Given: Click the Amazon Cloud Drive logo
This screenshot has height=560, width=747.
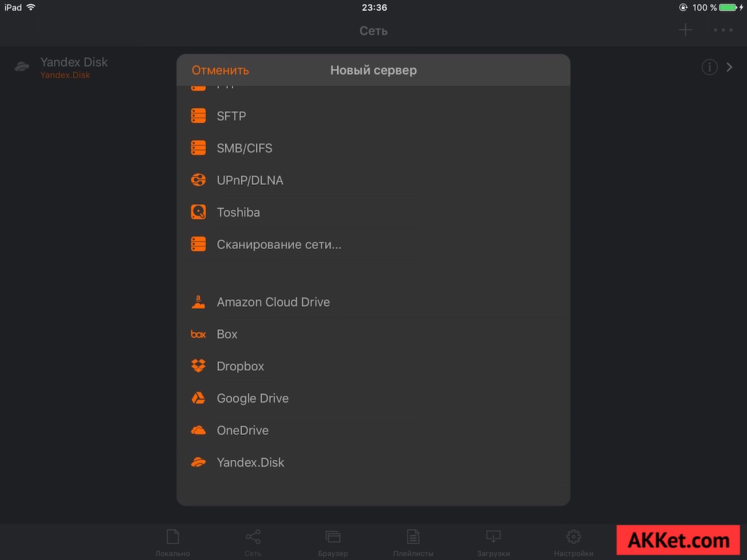Looking at the screenshot, I should tap(198, 302).
